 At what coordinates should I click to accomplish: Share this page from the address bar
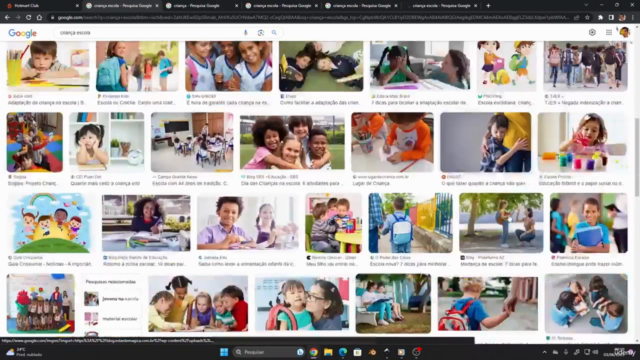[577, 18]
